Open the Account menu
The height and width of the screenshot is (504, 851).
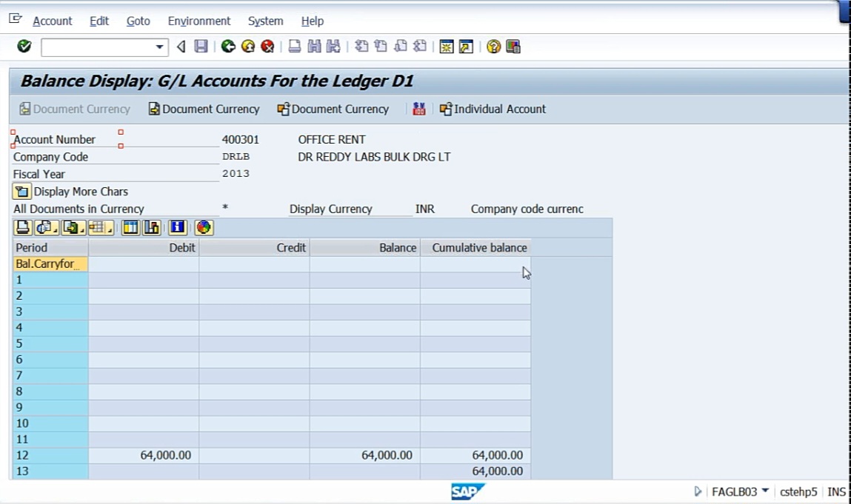[x=52, y=21]
